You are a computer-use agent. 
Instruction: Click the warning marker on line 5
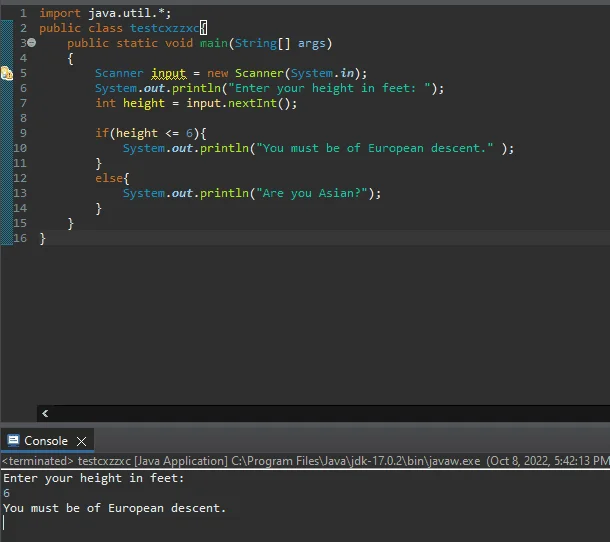pos(7,73)
